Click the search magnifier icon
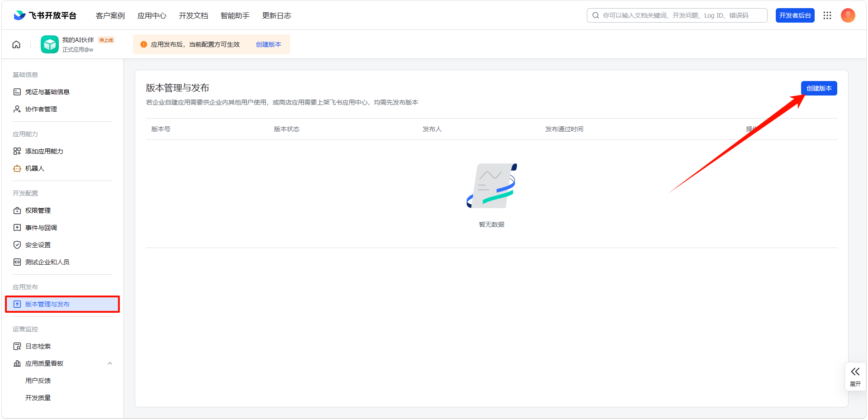The height and width of the screenshot is (420, 868). pyautogui.click(x=596, y=15)
